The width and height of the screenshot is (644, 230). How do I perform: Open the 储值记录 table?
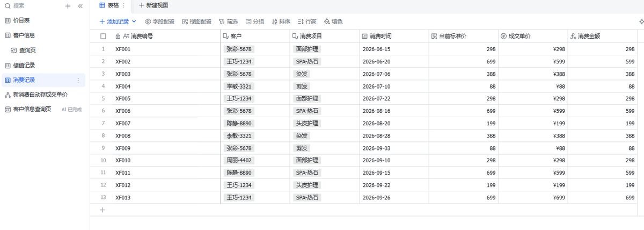[x=24, y=65]
